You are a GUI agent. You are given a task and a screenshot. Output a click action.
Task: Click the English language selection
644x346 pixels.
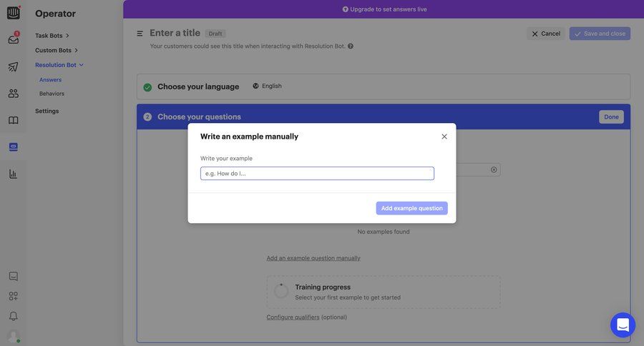tap(267, 86)
